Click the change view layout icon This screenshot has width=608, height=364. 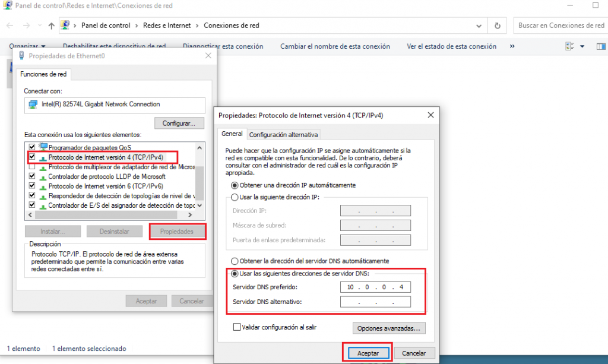(x=570, y=46)
